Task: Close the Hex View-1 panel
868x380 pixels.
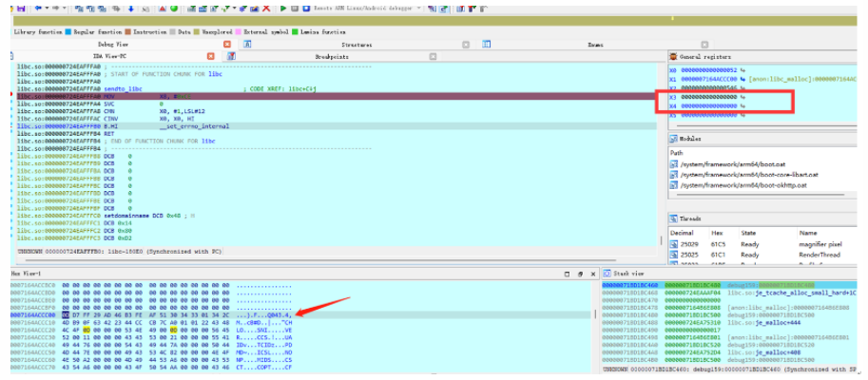Action: tap(593, 274)
